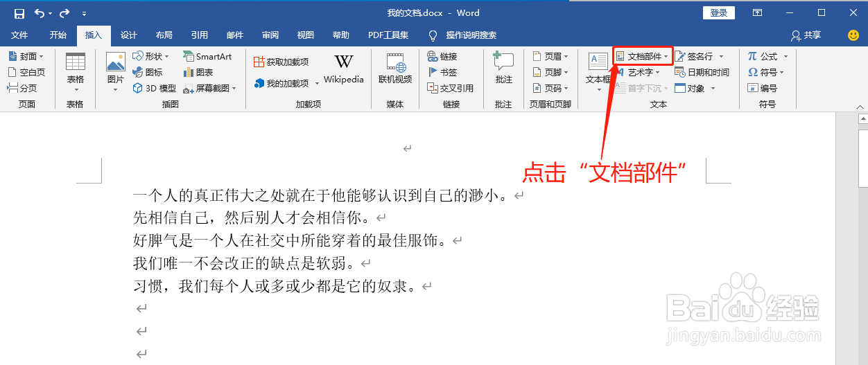Open the 对象 object dropdown
This screenshot has height=365, width=868.
pos(695,88)
